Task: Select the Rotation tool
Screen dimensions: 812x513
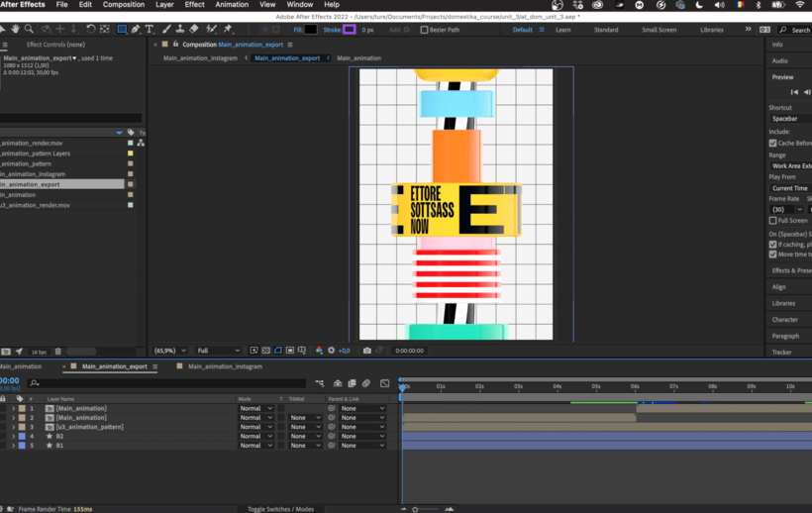Action: [x=91, y=29]
